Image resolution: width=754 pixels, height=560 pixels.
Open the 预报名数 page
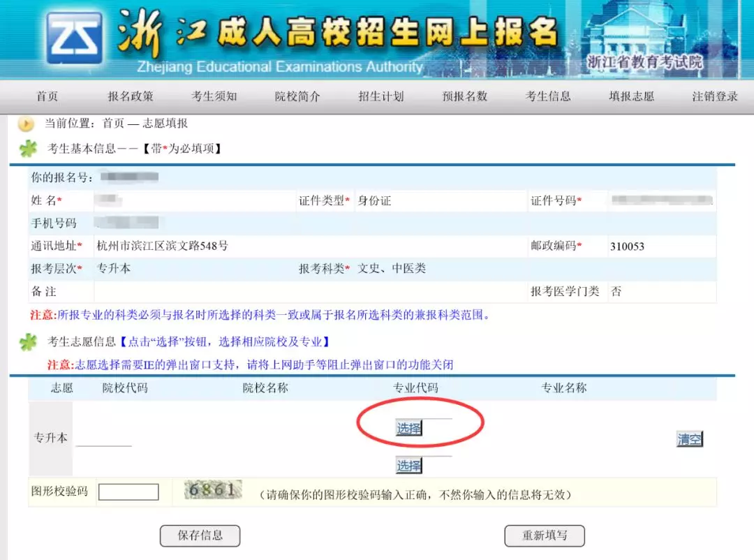464,97
